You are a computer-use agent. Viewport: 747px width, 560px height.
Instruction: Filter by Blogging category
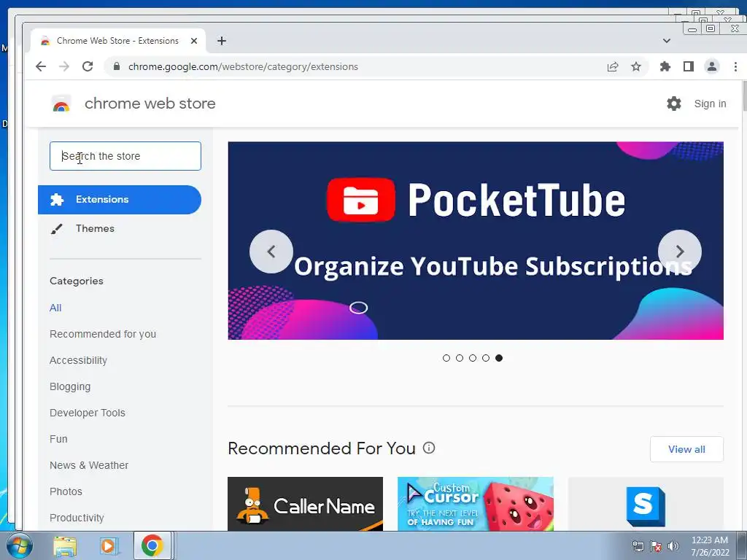70,386
